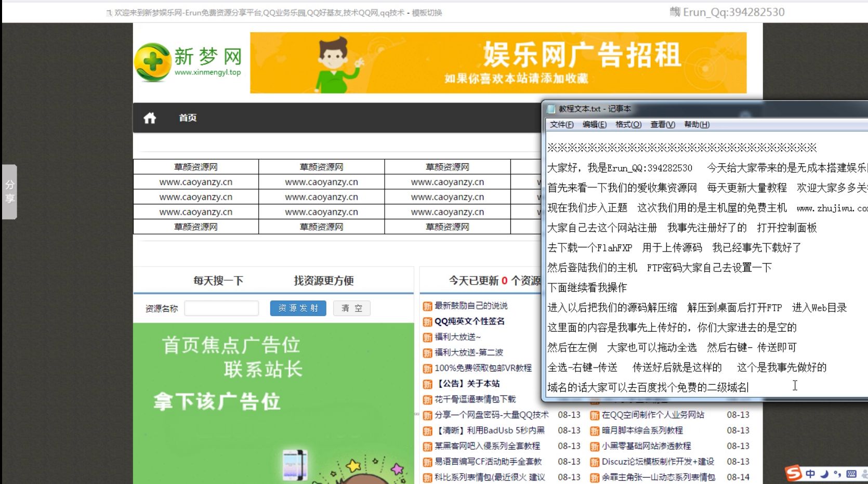Click 新 icon beside 小黑零基础网站渗透教程
Viewport: 868px width, 484px height.
[x=595, y=447]
